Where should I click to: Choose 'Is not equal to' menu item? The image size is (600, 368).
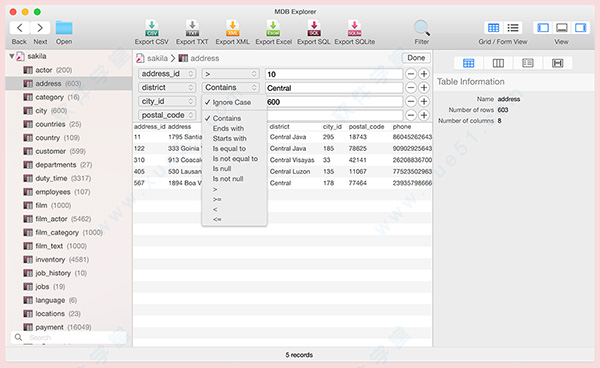coord(234,159)
